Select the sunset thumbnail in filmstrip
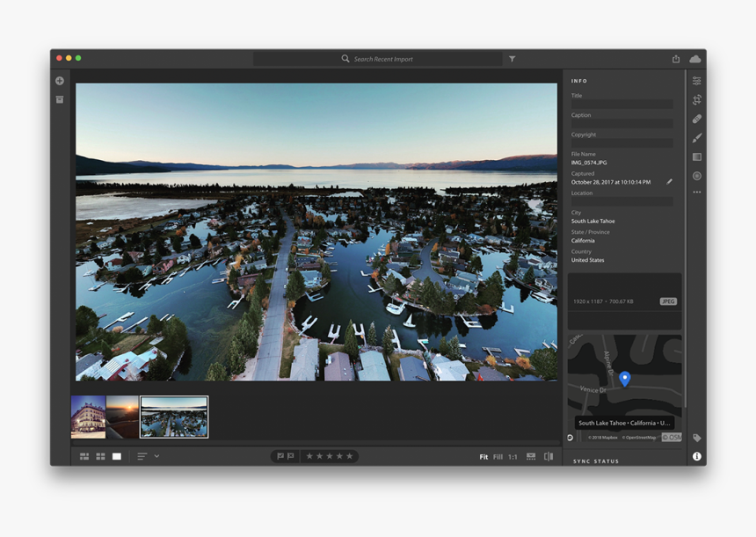 click(122, 417)
